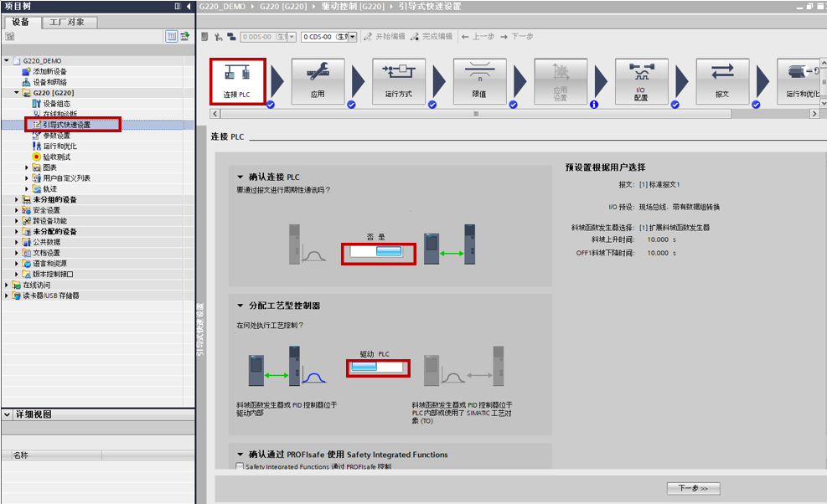Check Safety Integrated Functions PROFIsafe checkbox
Image resolution: width=827 pixels, height=504 pixels.
[240, 466]
